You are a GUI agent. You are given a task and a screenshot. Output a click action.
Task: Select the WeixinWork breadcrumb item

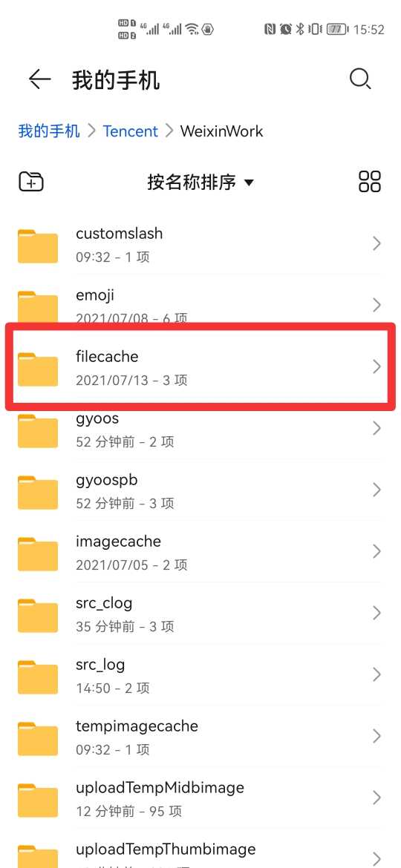tap(221, 131)
